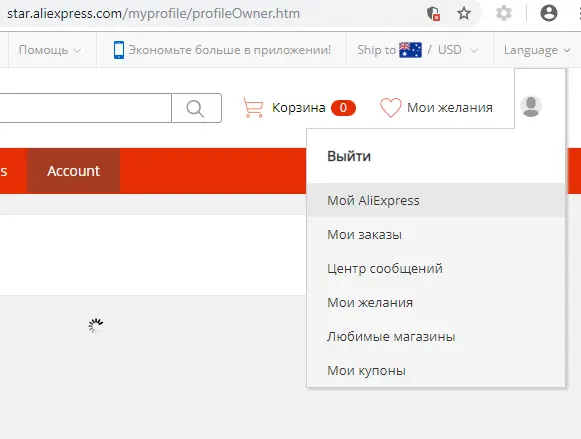Open Любимые магазины menu item
This screenshot has width=581, height=439.
[436, 337]
